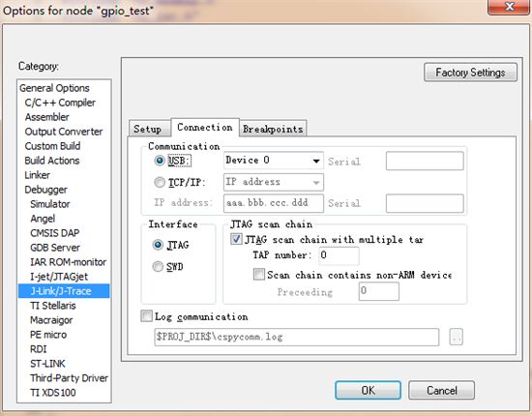The width and height of the screenshot is (532, 416).
Task: Select the USB communication radio button
Action: [160, 161]
